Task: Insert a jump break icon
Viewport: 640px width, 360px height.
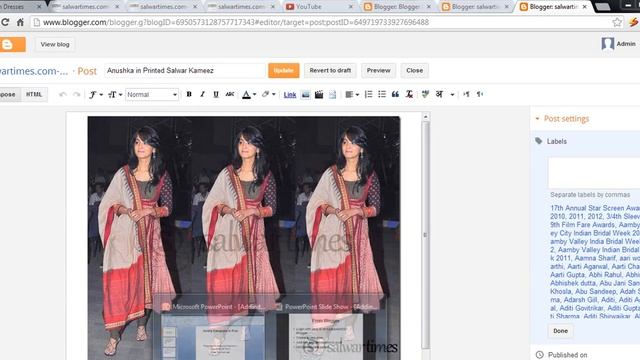Action: pyautogui.click(x=333, y=95)
